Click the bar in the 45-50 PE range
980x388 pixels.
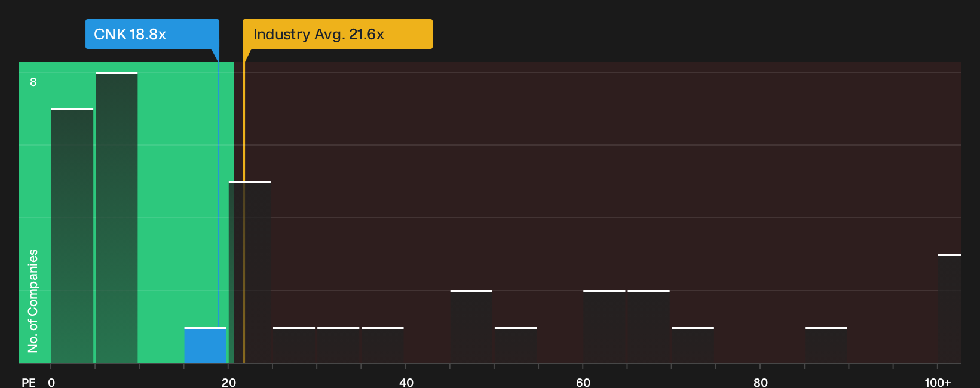(x=471, y=327)
